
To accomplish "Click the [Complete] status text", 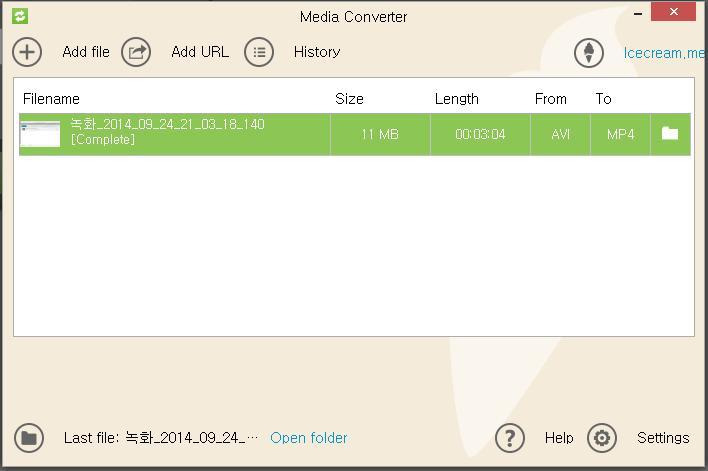I will point(103,139).
